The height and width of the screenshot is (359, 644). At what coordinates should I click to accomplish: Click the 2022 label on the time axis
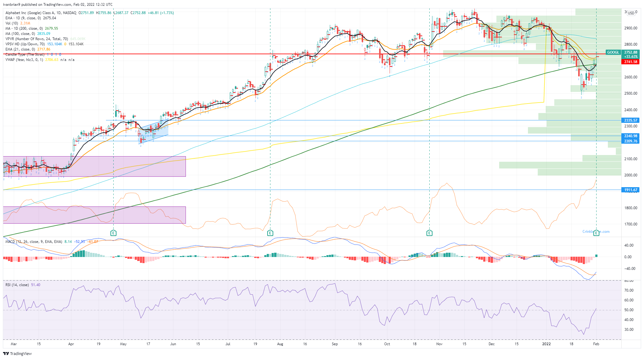pyautogui.click(x=547, y=344)
